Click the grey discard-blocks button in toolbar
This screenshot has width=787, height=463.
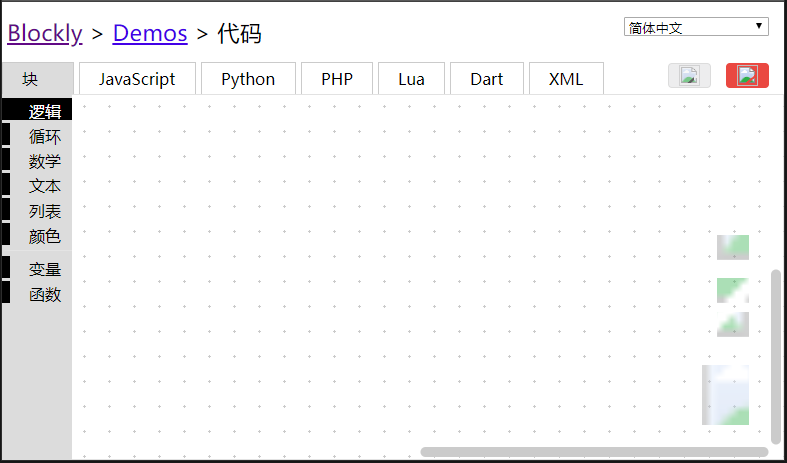[689, 76]
